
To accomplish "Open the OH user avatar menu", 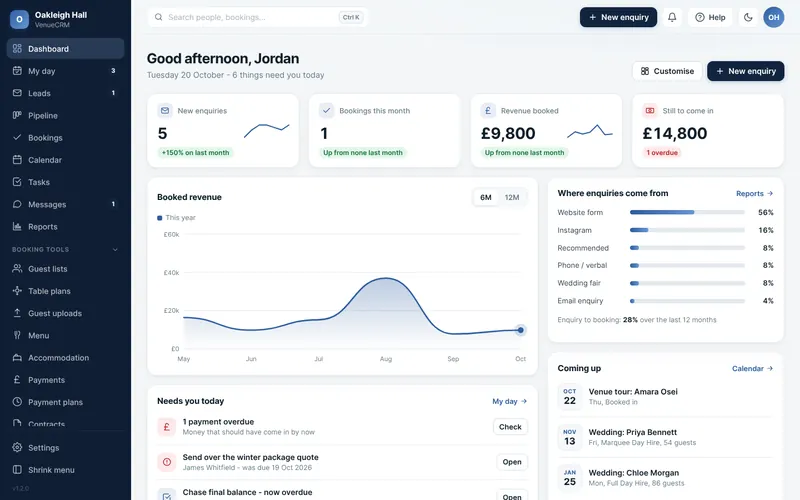I will [x=773, y=17].
